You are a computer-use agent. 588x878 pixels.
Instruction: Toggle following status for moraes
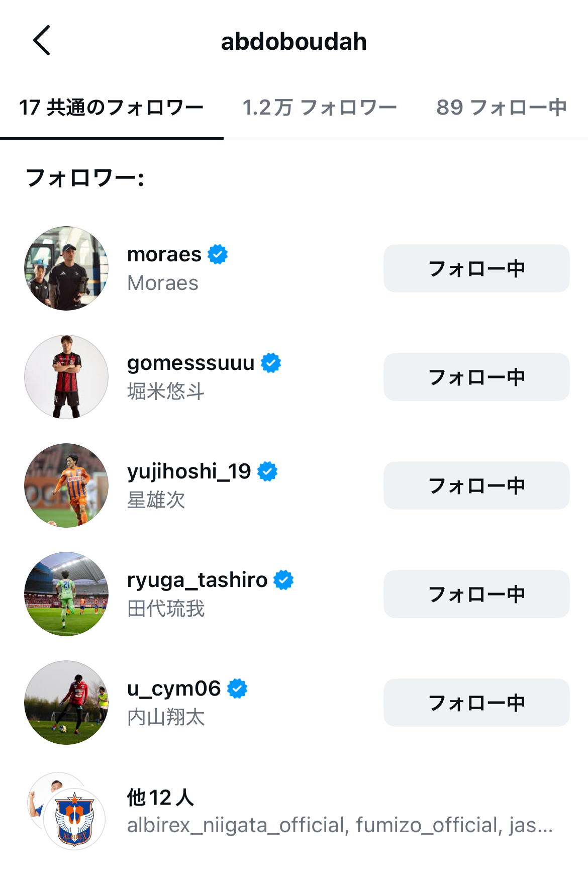(476, 268)
